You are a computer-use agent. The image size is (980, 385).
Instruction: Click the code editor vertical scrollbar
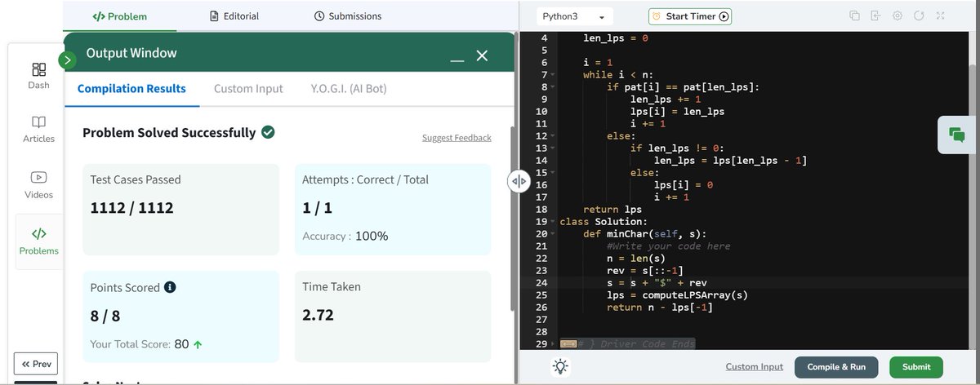click(x=973, y=191)
